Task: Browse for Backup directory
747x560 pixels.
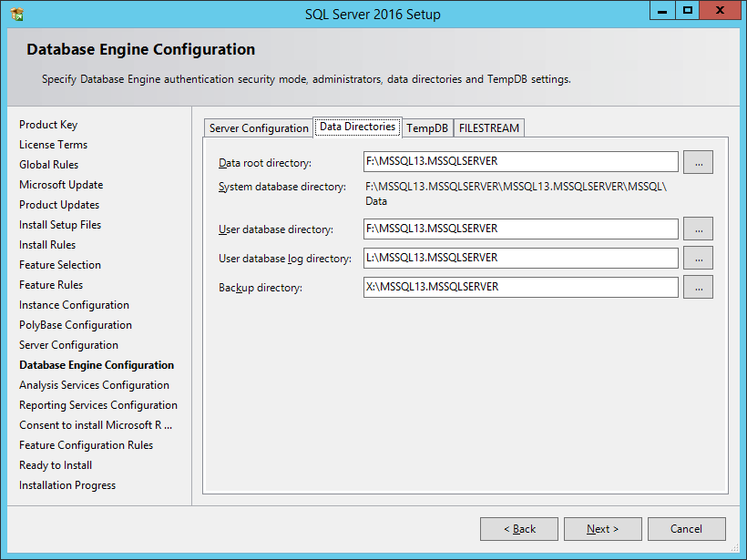Action: [698, 287]
